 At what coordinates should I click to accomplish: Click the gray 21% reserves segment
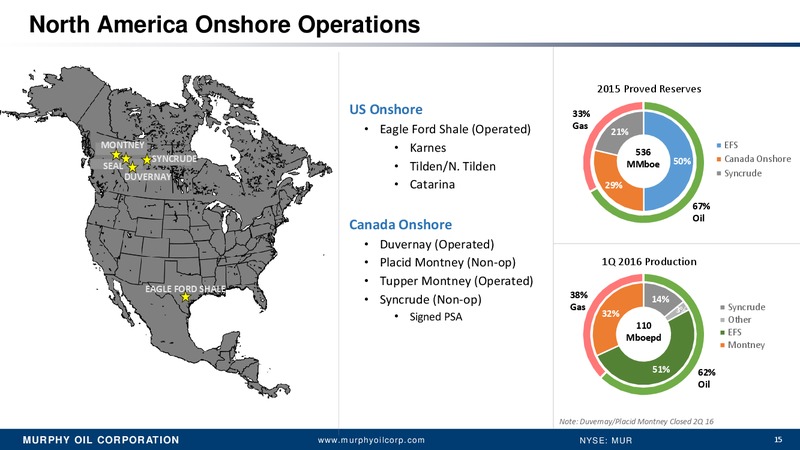coord(619,132)
